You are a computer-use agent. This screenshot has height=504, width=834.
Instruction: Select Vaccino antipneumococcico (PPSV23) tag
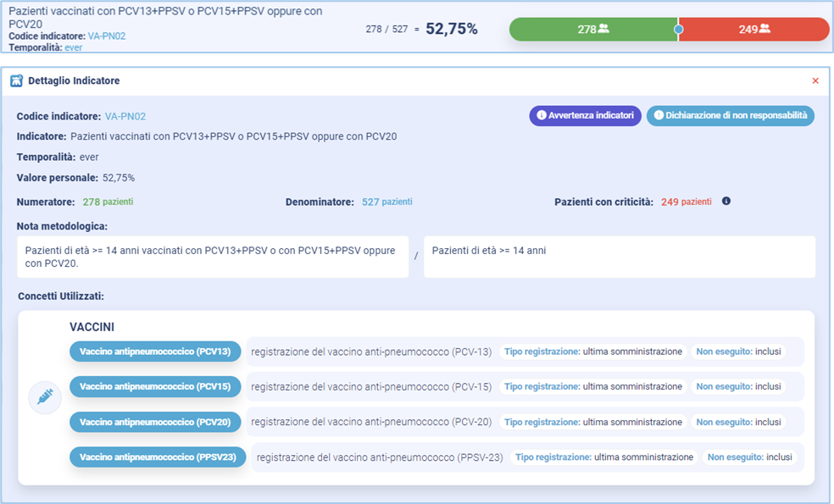click(x=158, y=457)
